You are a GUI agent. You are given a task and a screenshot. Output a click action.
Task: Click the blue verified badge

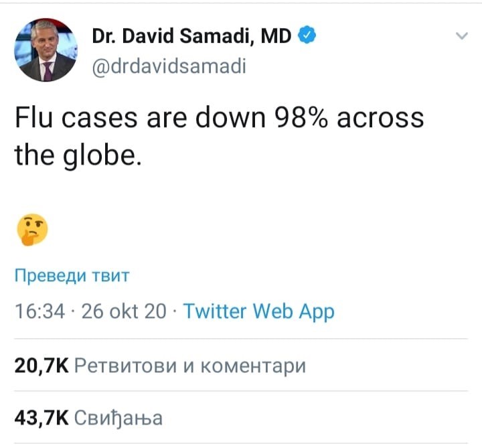(307, 35)
